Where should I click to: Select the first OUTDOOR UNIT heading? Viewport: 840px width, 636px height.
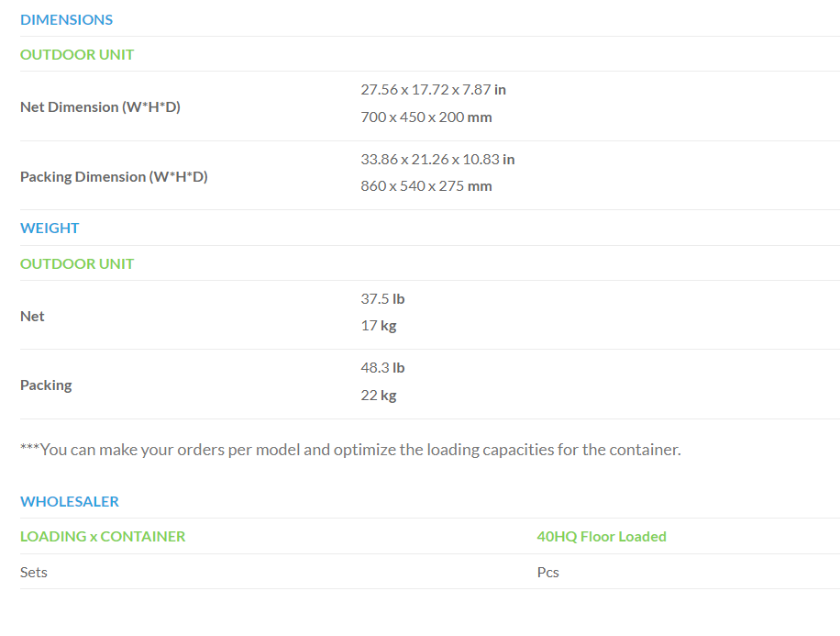[77, 55]
